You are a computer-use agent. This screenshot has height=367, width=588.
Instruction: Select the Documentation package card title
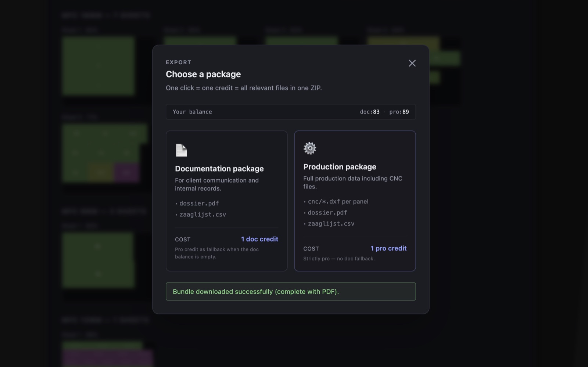click(x=219, y=169)
